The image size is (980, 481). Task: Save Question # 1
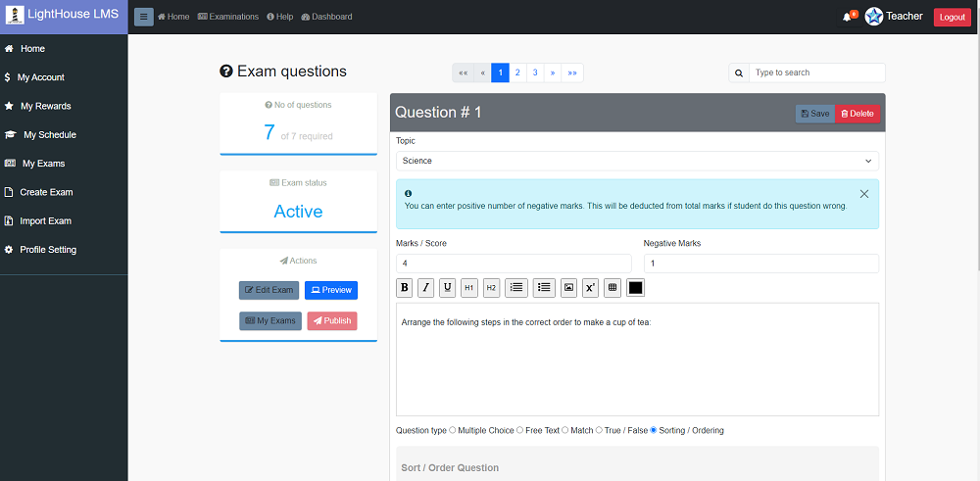814,114
